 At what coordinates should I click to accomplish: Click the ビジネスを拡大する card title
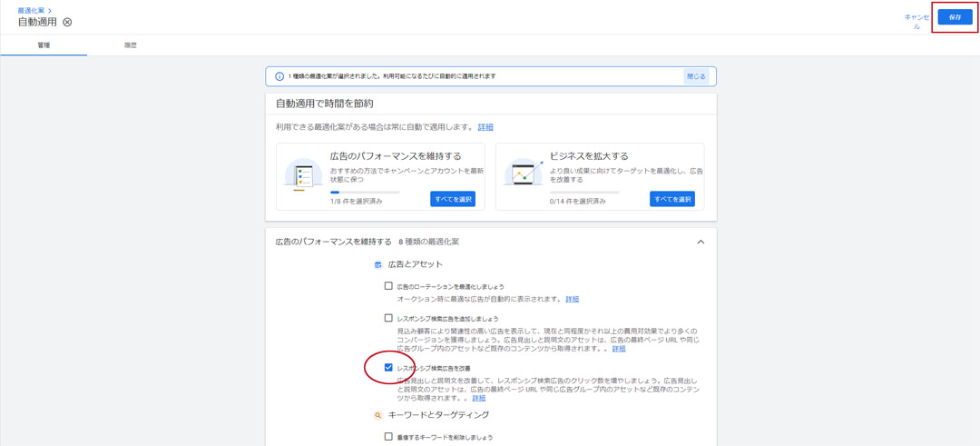589,155
